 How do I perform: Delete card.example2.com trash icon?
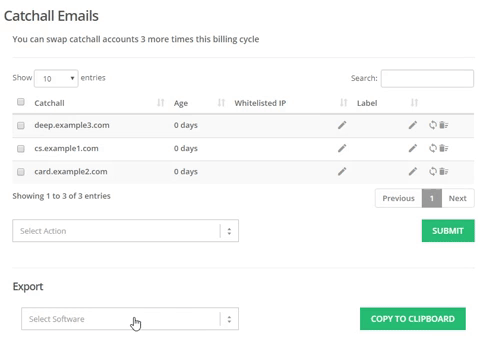[444, 171]
